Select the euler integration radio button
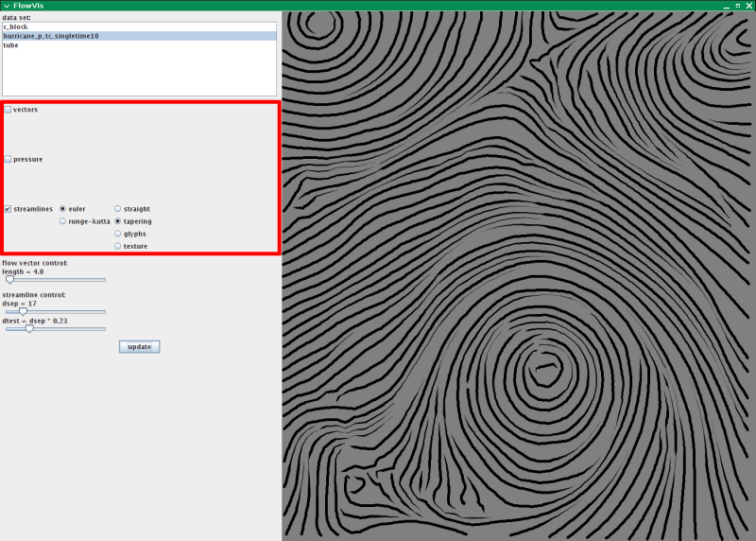Viewport: 756px width, 541px height. (62, 209)
